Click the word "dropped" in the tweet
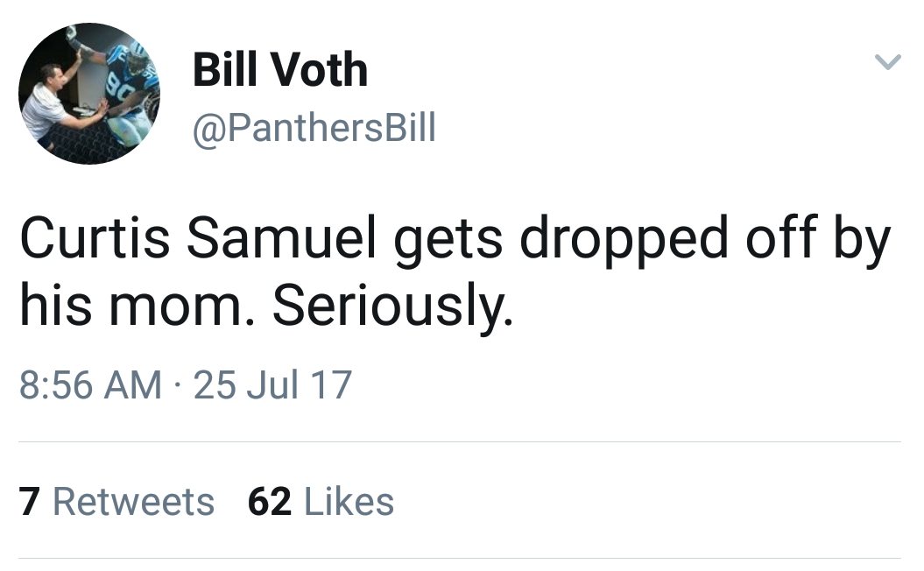Screen dimensions: 924x571 click(x=624, y=240)
